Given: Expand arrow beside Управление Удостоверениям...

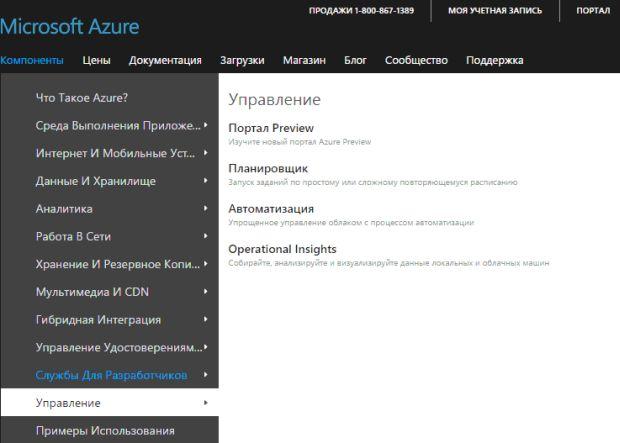Looking at the screenshot, I should 206,346.
